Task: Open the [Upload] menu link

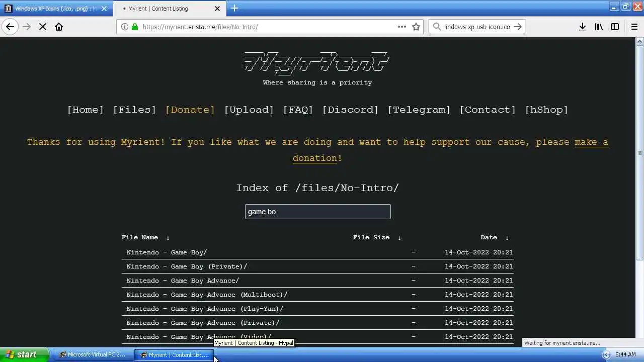Action: pyautogui.click(x=249, y=110)
